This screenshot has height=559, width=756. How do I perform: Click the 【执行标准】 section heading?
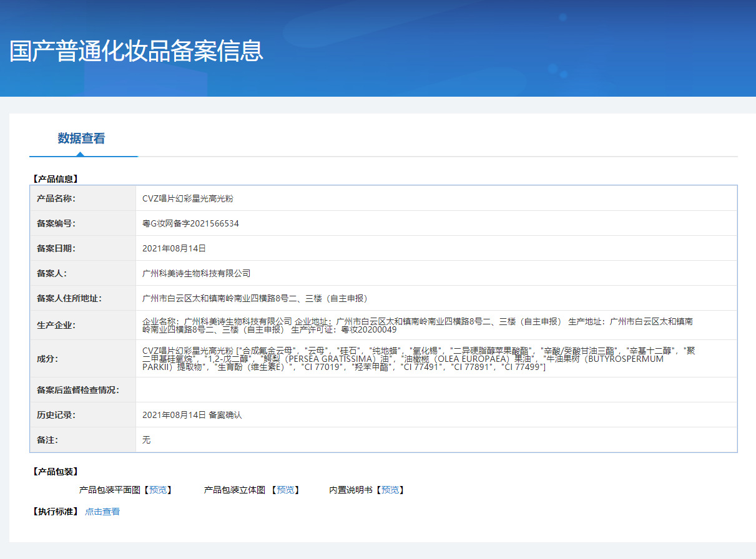55,512
